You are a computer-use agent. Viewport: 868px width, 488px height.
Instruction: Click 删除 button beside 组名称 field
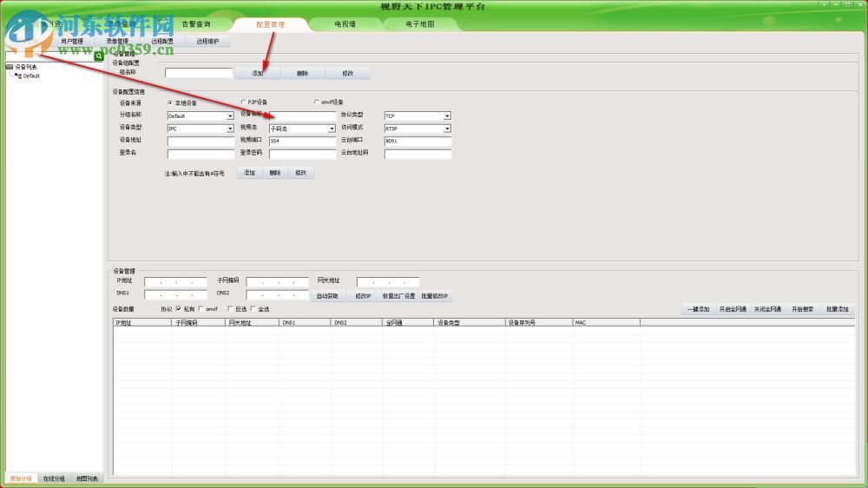tap(302, 73)
